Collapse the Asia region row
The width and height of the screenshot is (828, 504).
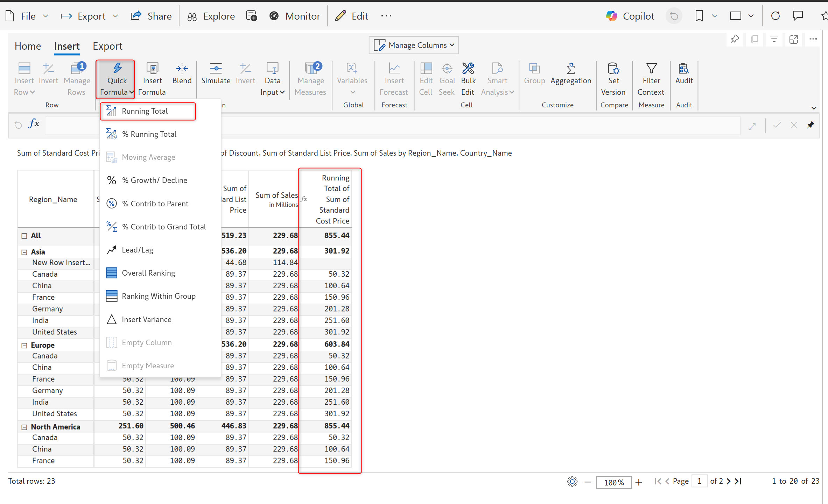click(x=24, y=252)
